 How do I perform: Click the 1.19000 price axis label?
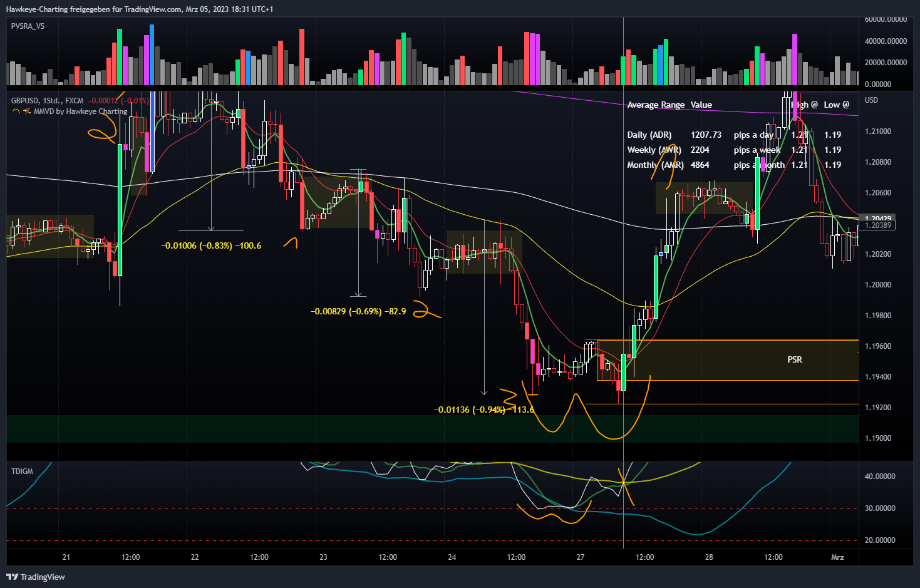coord(877,438)
